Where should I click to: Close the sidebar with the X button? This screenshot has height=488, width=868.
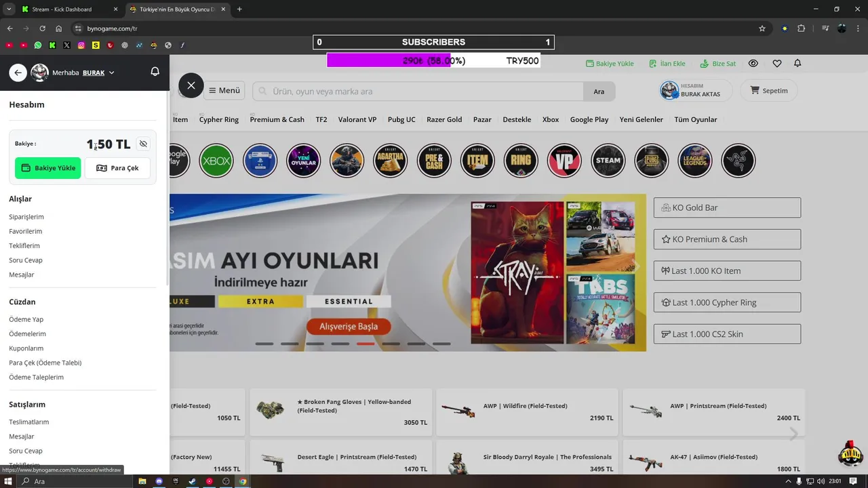[191, 85]
